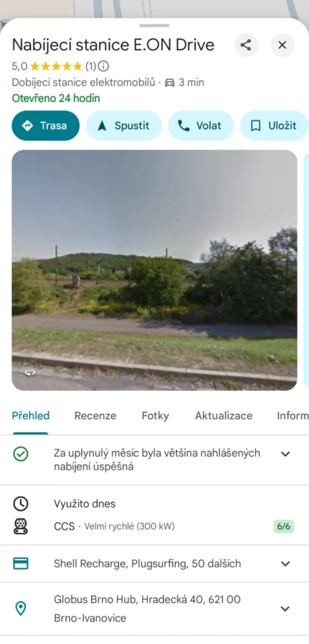Switch to the Recenze tab
Screen dimensions: 309x644
[95, 416]
